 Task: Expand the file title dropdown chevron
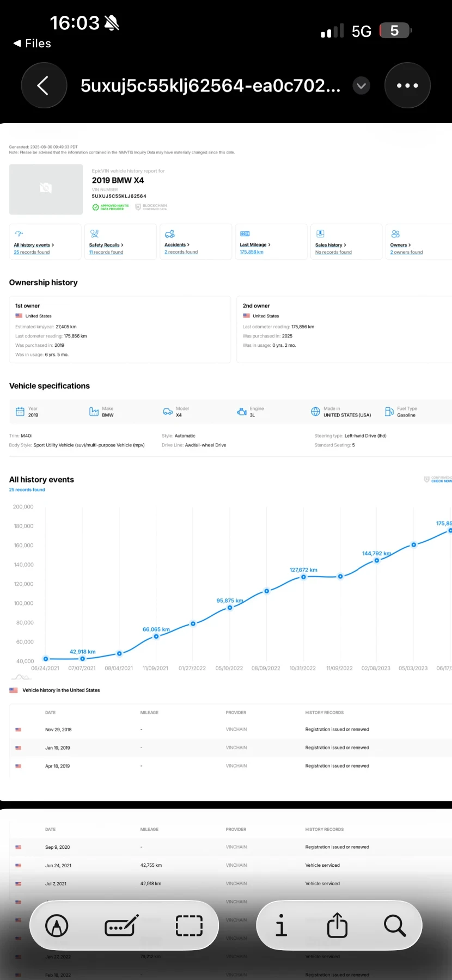coord(361,85)
